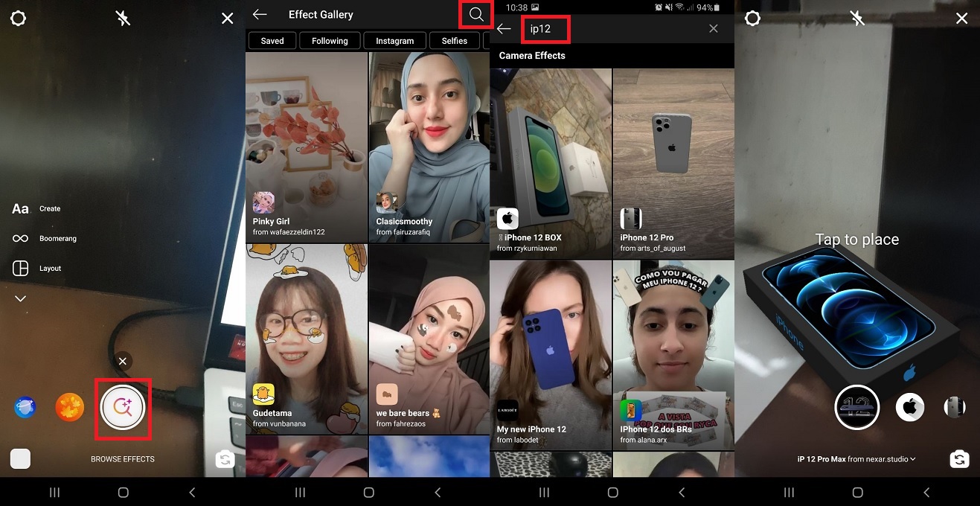Choose the blue planet effect icon
980x506 pixels.
coord(25,407)
